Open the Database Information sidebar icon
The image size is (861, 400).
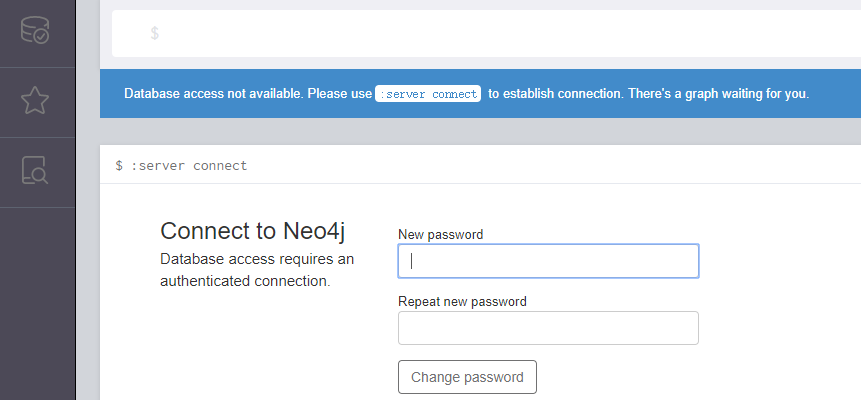tap(36, 30)
